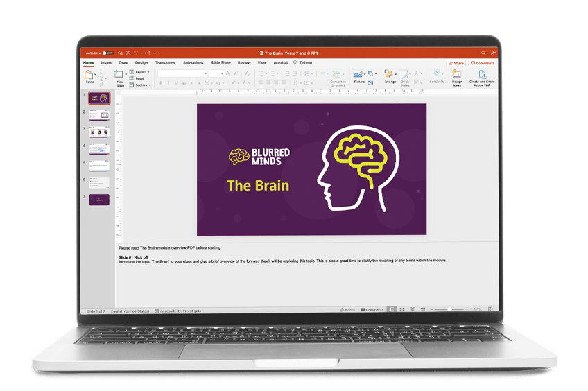Toggle Italic formatting

coord(168,83)
